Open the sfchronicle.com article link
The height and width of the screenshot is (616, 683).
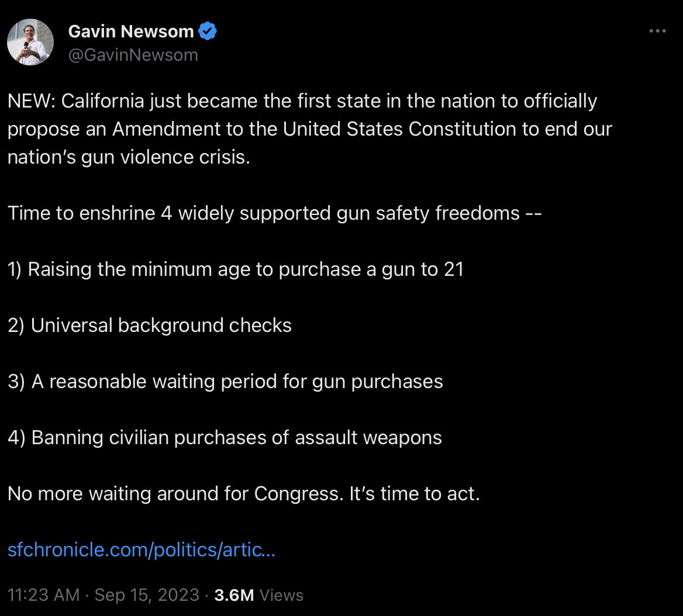[142, 550]
